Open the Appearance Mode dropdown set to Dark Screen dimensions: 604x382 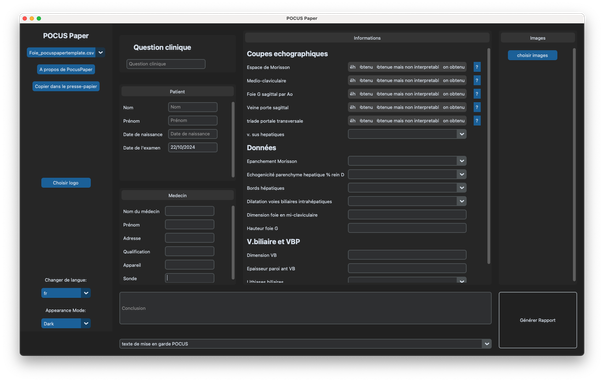click(66, 323)
